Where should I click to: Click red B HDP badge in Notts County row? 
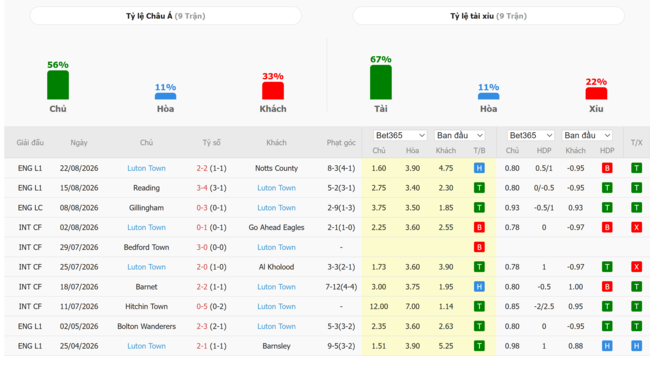(607, 168)
